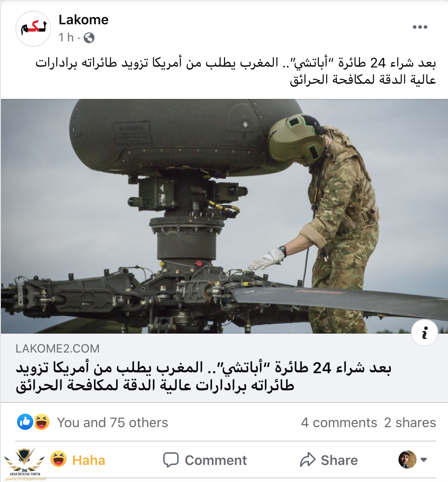View the 4 comments

coord(339,423)
